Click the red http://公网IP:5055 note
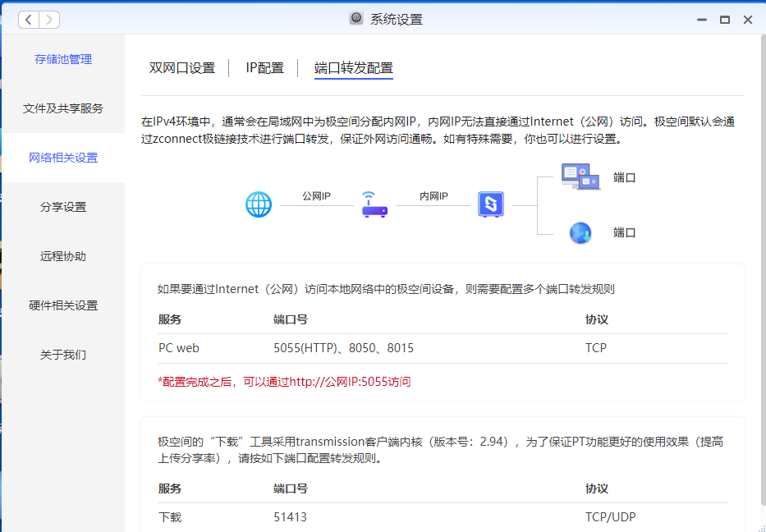Image resolution: width=766 pixels, height=532 pixels. coord(284,382)
